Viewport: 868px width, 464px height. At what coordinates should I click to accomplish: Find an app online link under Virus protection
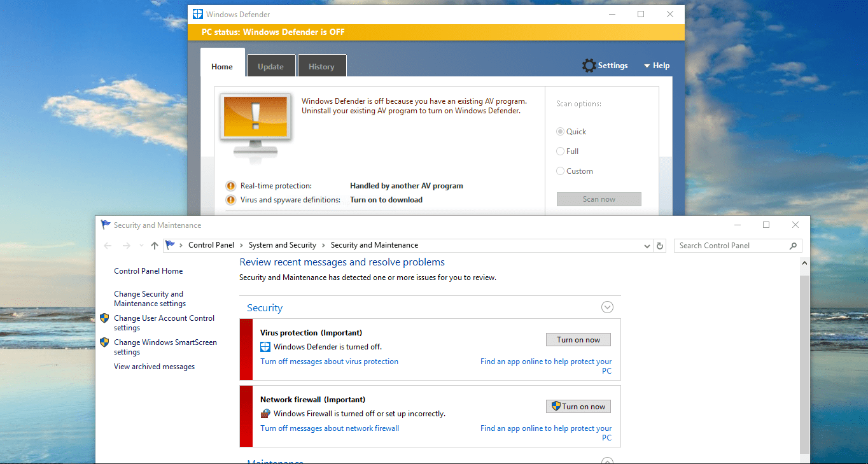pyautogui.click(x=546, y=366)
